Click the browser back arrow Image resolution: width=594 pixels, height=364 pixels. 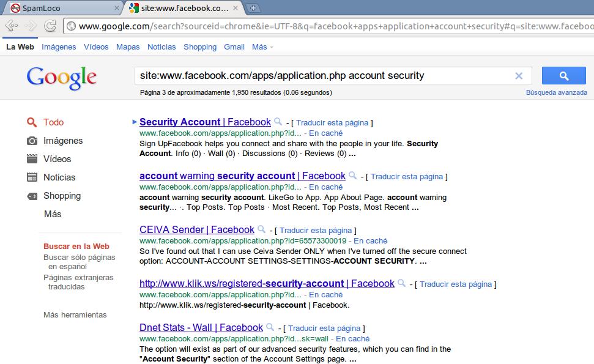[x=10, y=26]
